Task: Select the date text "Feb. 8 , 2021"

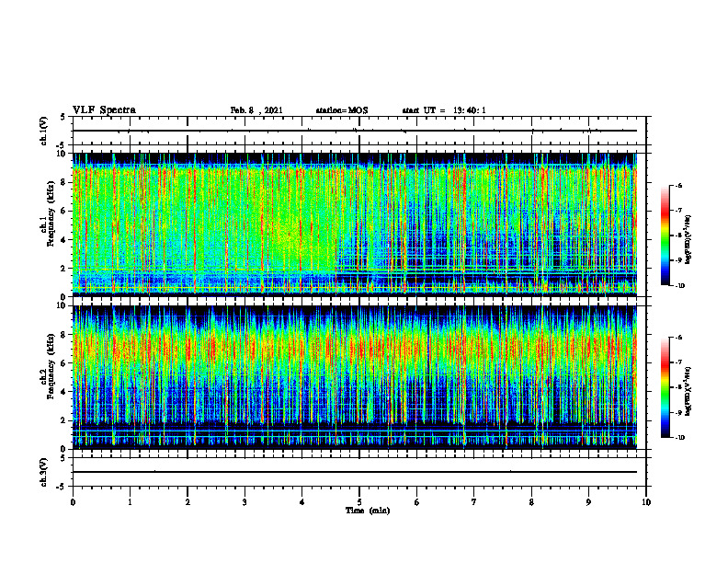Action: pyautogui.click(x=256, y=110)
